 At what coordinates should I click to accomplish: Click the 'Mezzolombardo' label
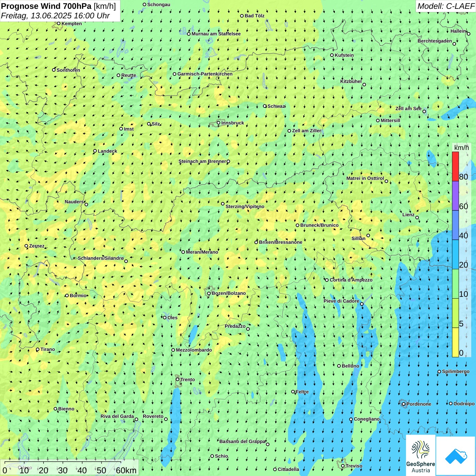click(194, 350)
